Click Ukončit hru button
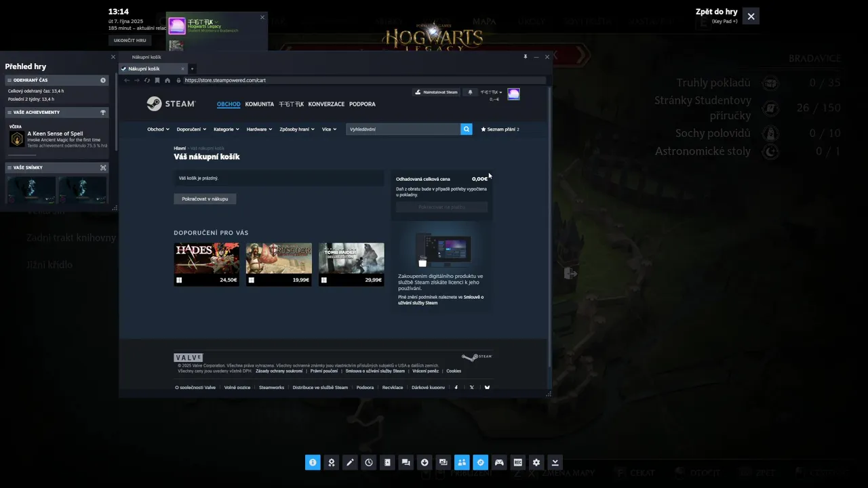This screenshot has width=868, height=488. point(130,40)
